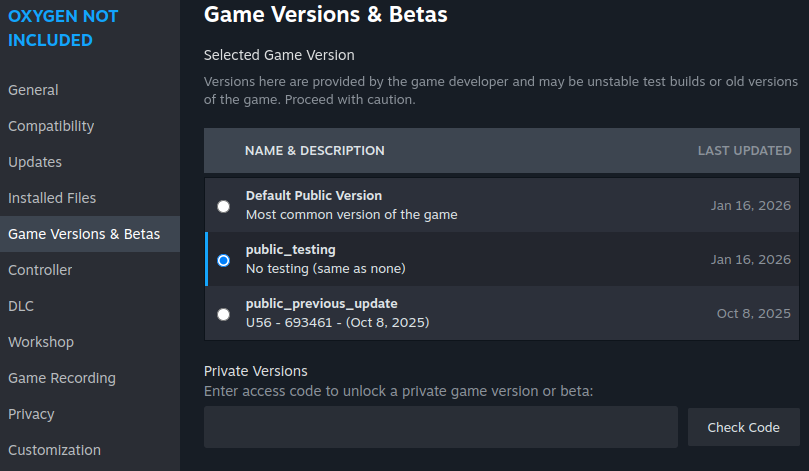Image resolution: width=809 pixels, height=471 pixels.
Task: Focus the private version access code field
Action: 441,427
